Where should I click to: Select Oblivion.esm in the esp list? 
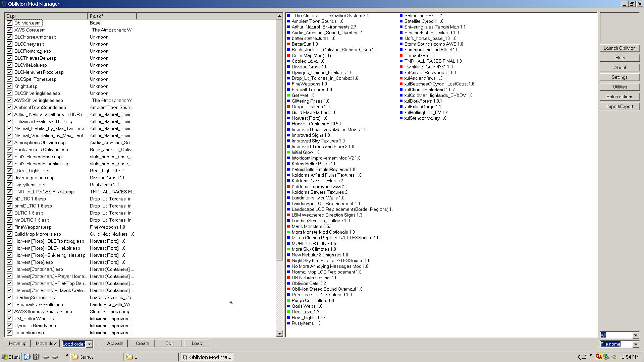tap(28, 23)
